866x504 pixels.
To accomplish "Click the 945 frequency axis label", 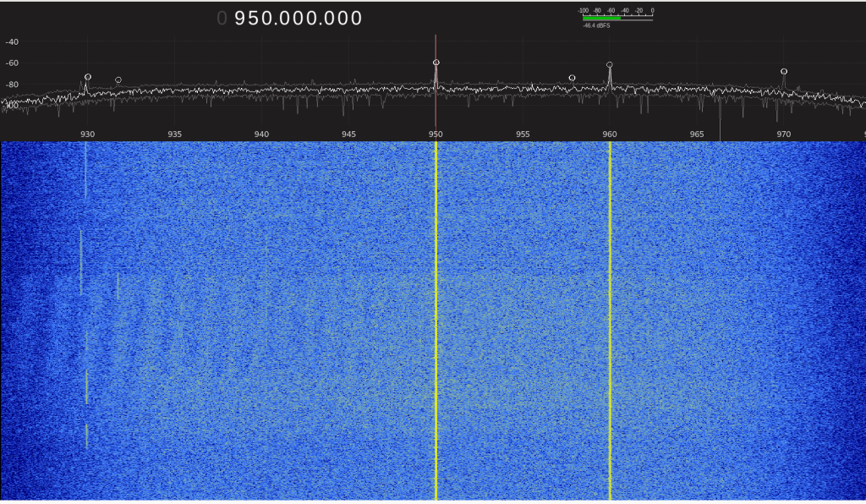I will (348, 134).
